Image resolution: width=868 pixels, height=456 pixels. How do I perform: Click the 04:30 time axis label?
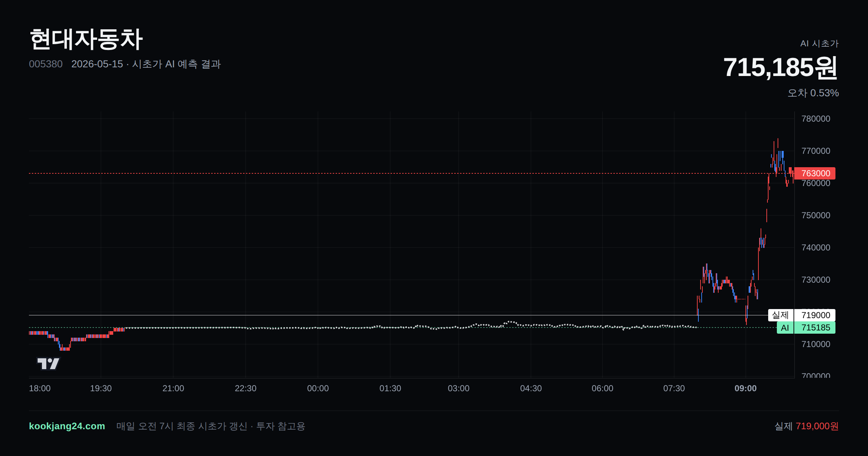coord(531,388)
